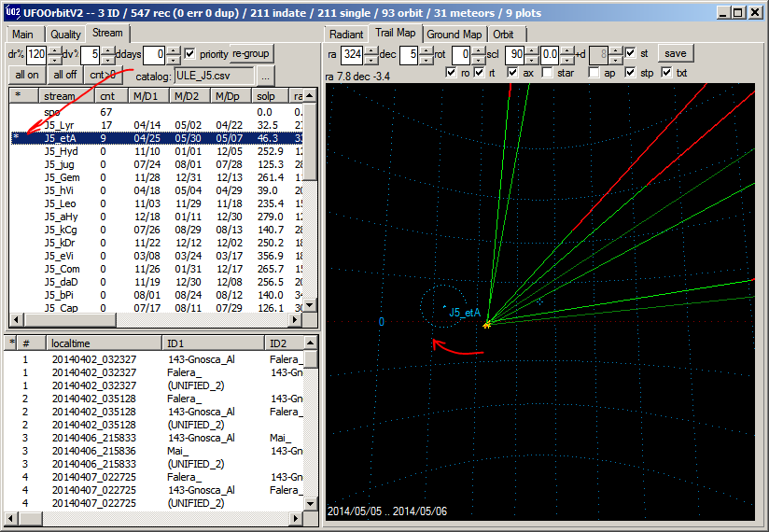The width and height of the screenshot is (769, 532).
Task: Toggle the priority checkbox
Action: pyautogui.click(x=190, y=54)
